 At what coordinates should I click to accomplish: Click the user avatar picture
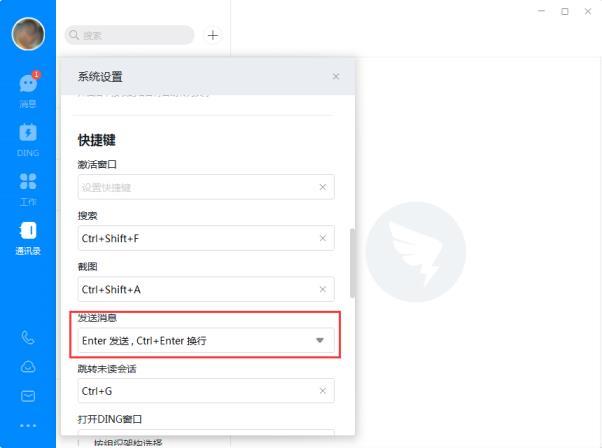28,34
